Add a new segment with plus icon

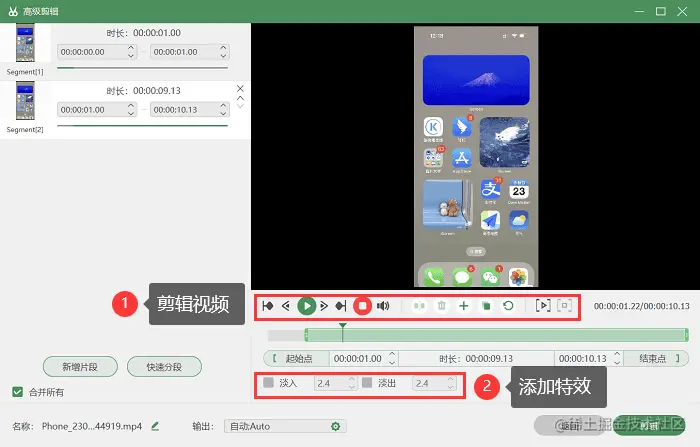pos(464,306)
